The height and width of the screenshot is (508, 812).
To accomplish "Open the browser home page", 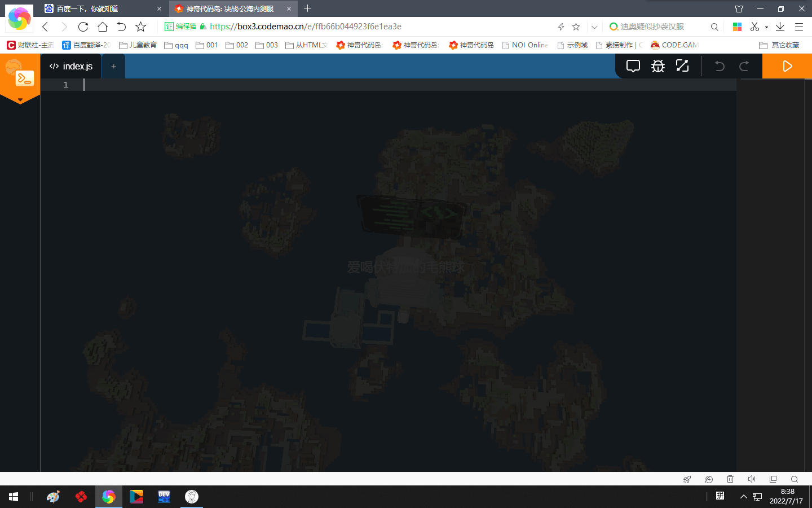I will click(x=102, y=27).
